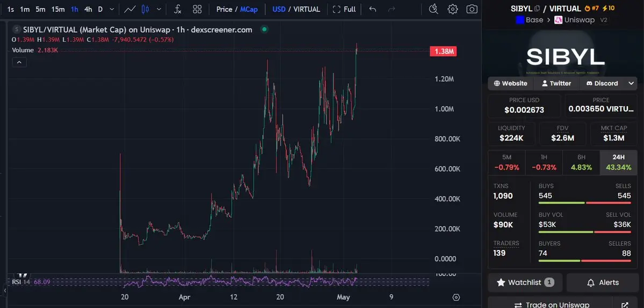Set chart denomination to VIRTUAL

(x=306, y=9)
